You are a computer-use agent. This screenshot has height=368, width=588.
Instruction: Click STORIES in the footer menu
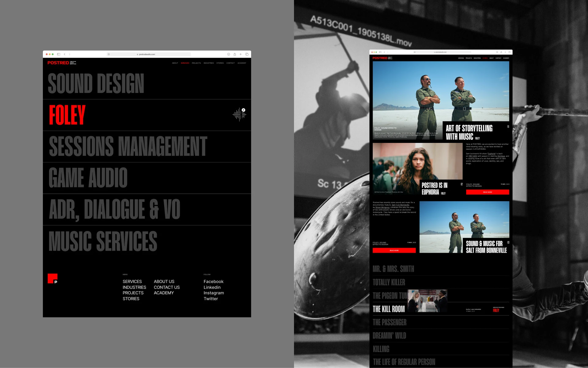click(131, 299)
